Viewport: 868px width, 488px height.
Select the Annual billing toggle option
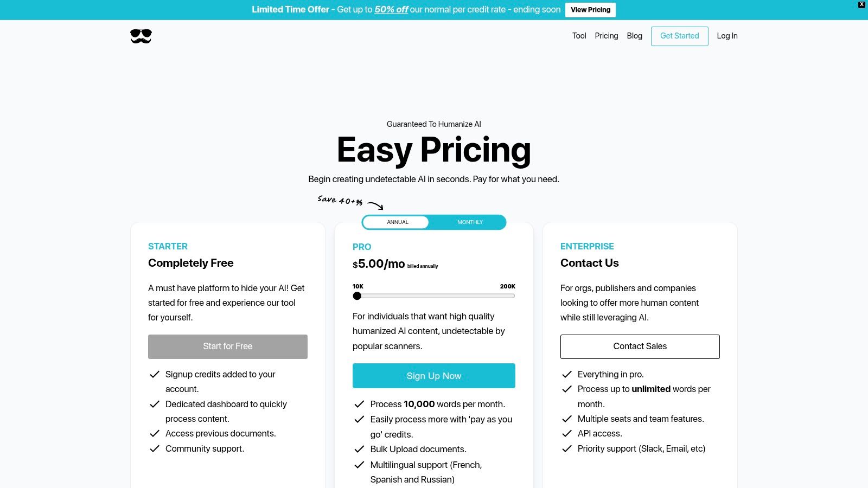398,222
